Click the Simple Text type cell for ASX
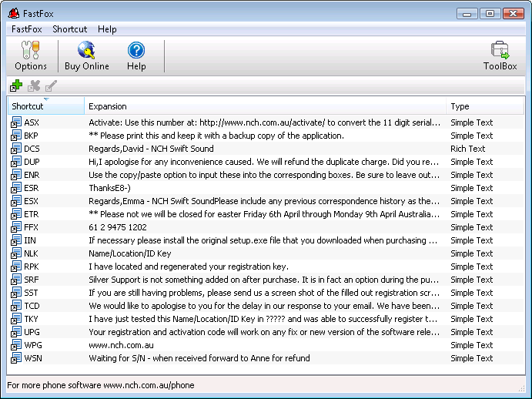This screenshot has width=532, height=399. point(472,122)
